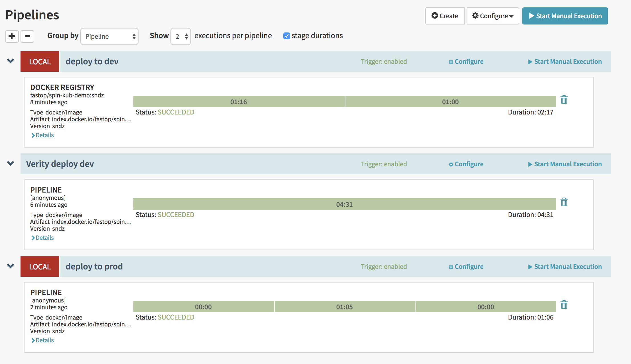Delete the deploy to prod execution via trash icon
This screenshot has width=631, height=364.
564,305
